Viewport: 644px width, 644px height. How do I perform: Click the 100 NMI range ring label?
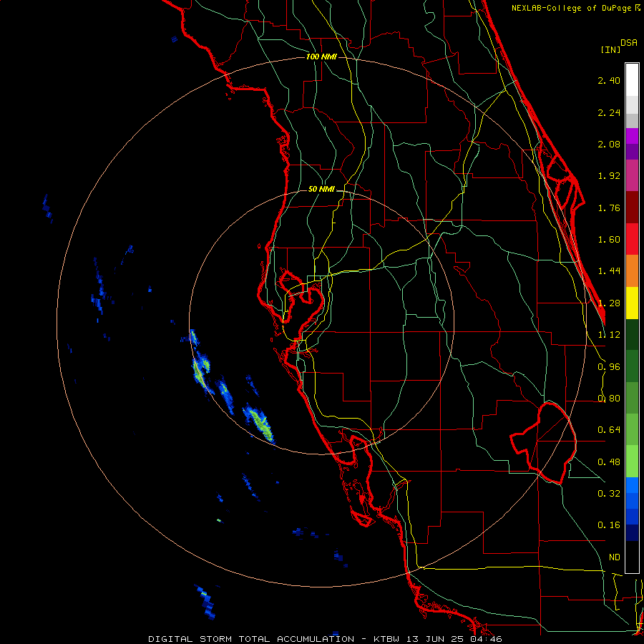pyautogui.click(x=321, y=57)
